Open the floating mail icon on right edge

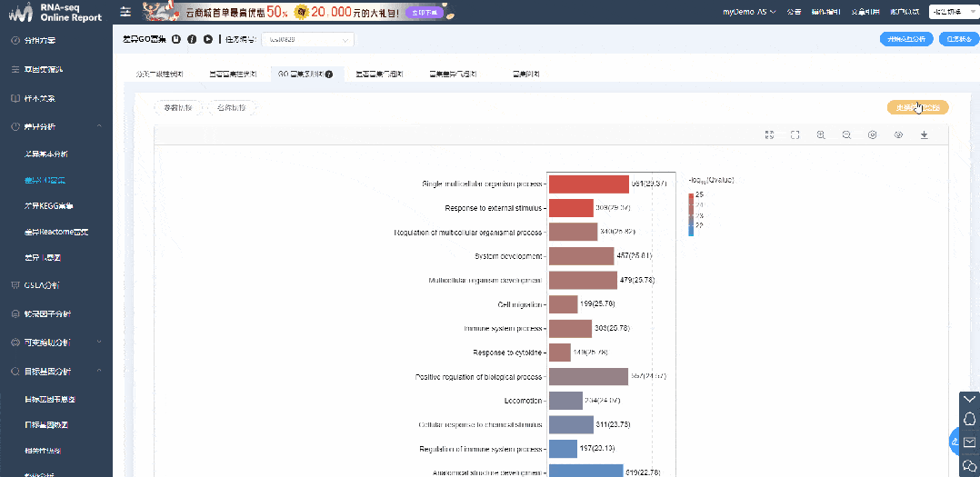pos(969,442)
